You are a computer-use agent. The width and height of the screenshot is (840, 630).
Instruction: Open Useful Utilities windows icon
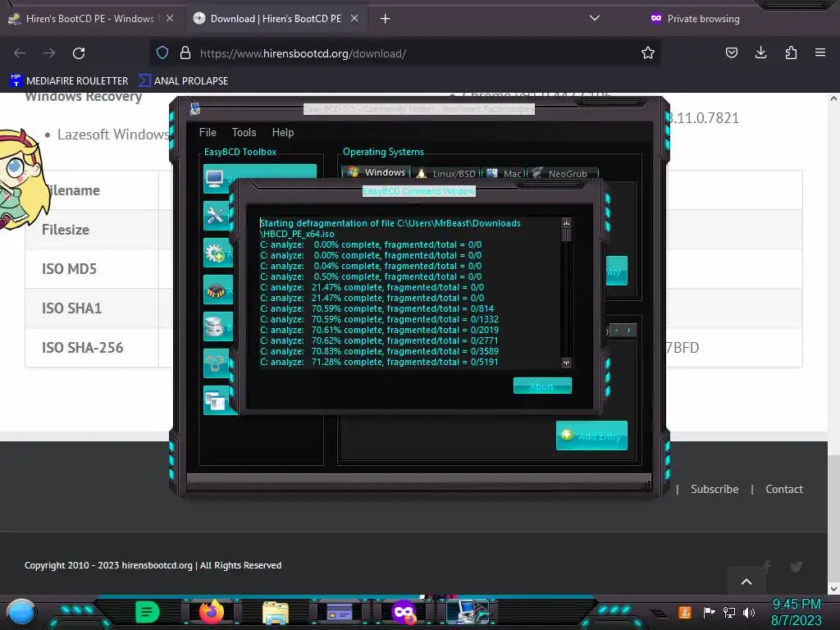click(x=215, y=400)
